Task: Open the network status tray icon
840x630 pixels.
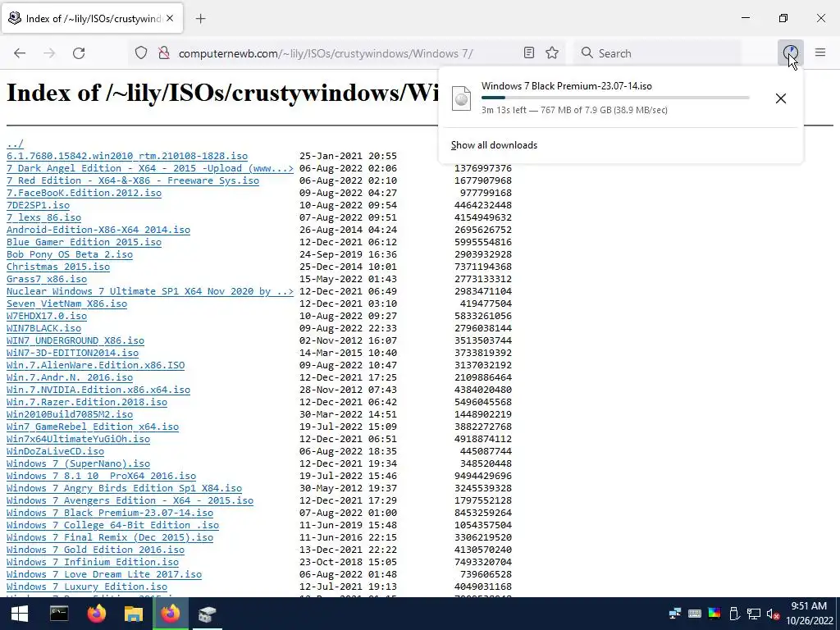Action: [754, 614]
